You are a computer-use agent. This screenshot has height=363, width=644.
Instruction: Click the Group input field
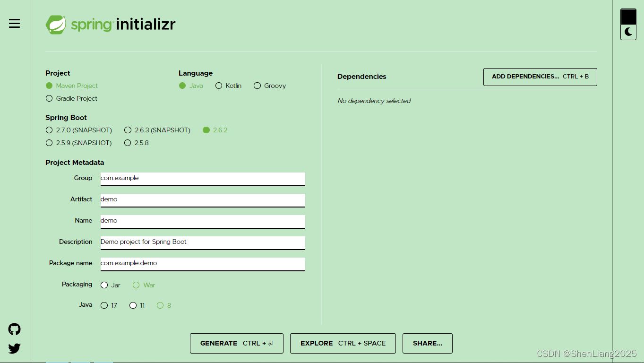[203, 179]
